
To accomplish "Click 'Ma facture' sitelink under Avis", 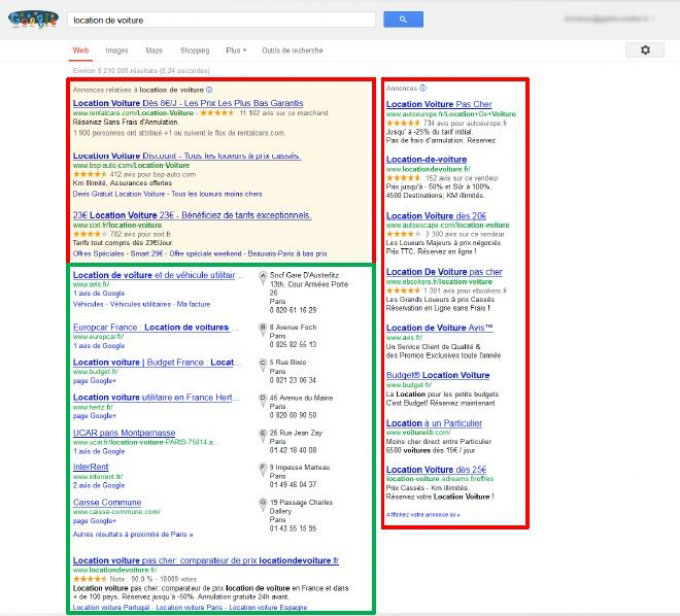I will coord(193,304).
